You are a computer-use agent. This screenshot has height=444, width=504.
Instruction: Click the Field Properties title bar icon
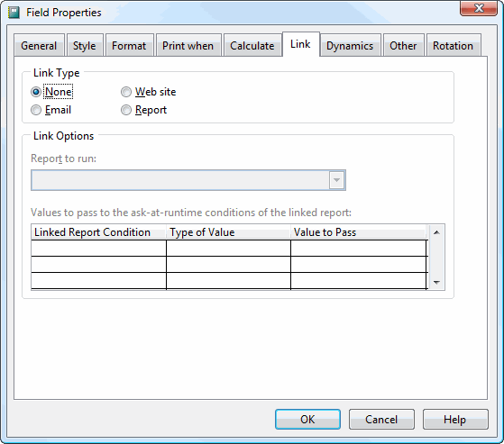(14, 13)
